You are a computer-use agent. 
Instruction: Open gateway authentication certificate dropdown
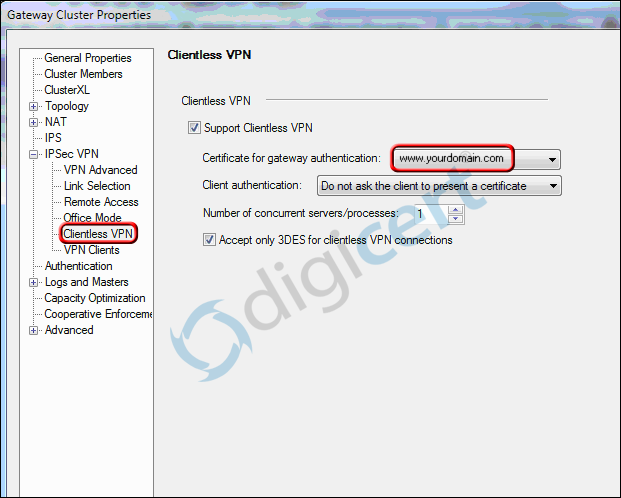coord(552,160)
